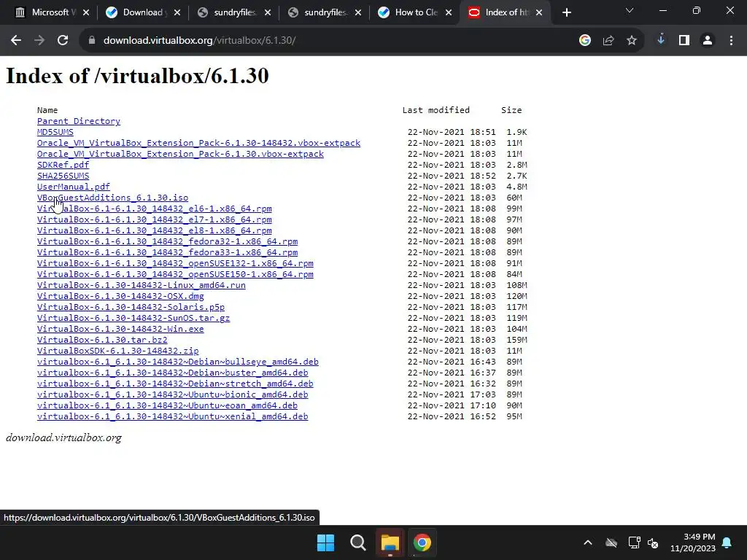This screenshot has width=747, height=560.
Task: Close the Index of tab
Action: [x=539, y=13]
